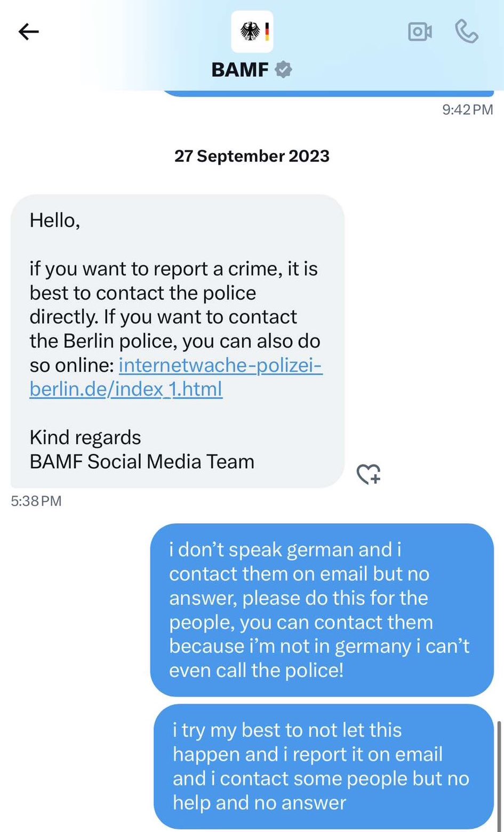Tap the "Kind regards" signature line
This screenshot has width=504, height=832.
point(85,437)
